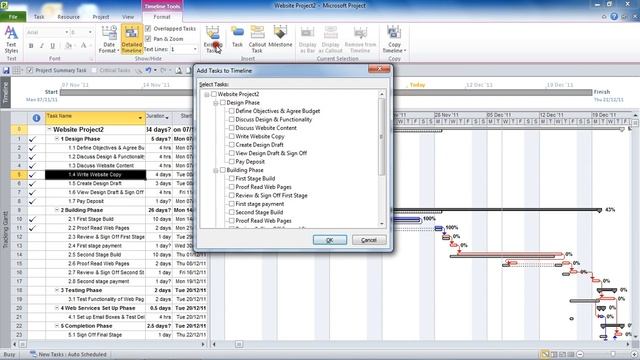Collapse 2 Building Phase in task sheet
640x360 pixels.
click(x=57, y=210)
